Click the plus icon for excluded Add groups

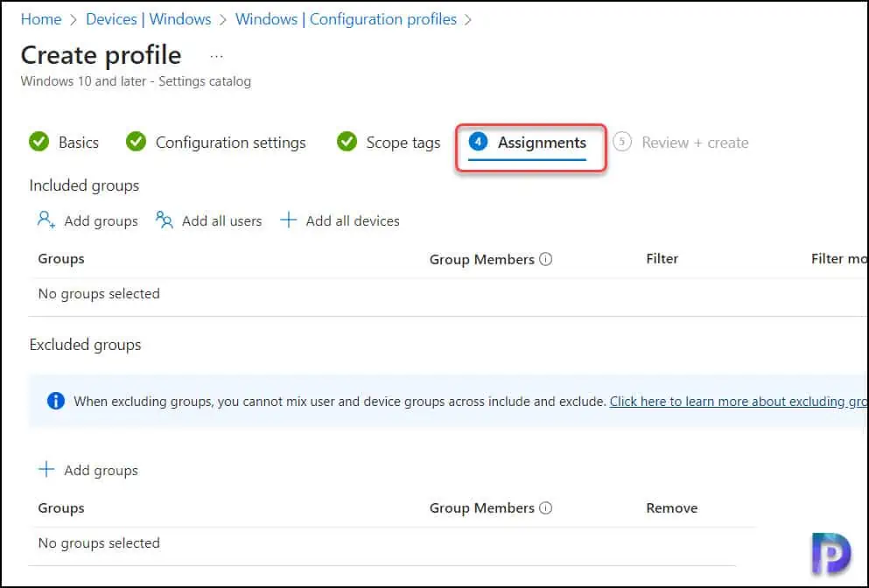tap(46, 469)
